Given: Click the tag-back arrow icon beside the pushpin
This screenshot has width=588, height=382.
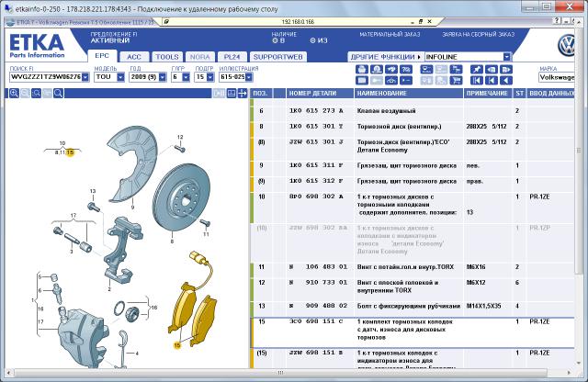Looking at the screenshot, I should click(x=492, y=70).
